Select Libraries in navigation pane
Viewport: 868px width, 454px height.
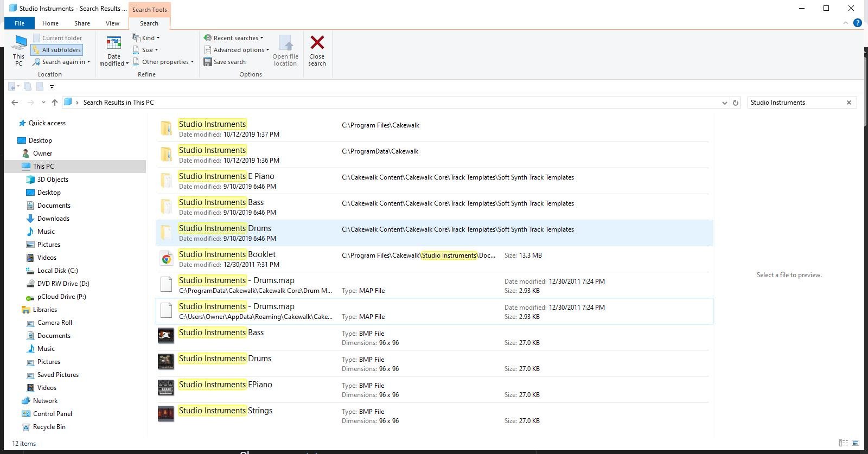39,310
